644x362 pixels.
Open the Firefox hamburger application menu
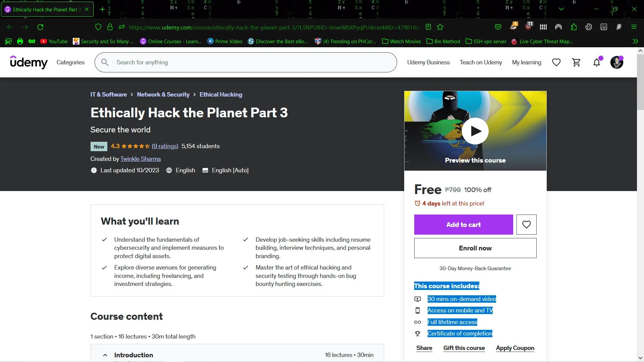coord(634,27)
